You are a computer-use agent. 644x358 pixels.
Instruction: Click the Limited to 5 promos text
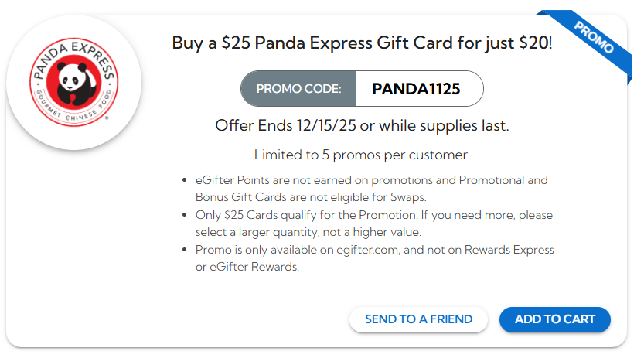(x=362, y=155)
